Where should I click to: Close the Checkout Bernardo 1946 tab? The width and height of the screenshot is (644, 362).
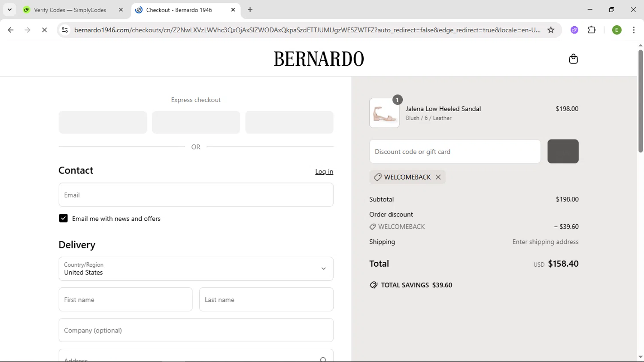(233, 9)
